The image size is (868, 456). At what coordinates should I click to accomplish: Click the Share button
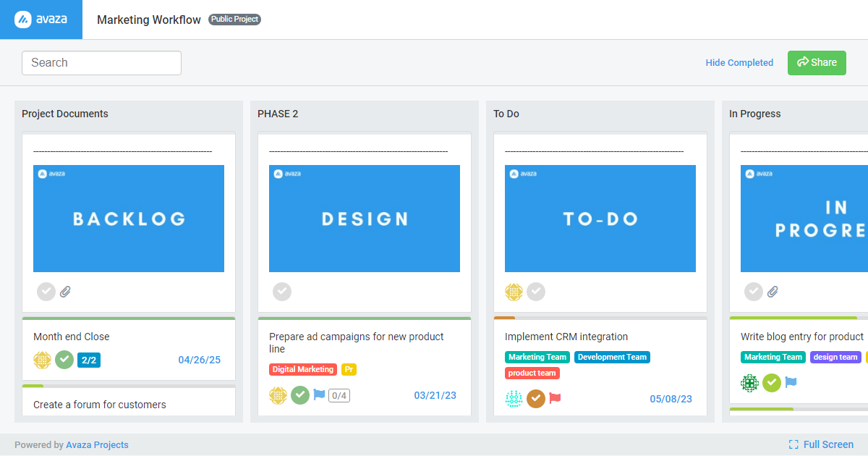(817, 63)
